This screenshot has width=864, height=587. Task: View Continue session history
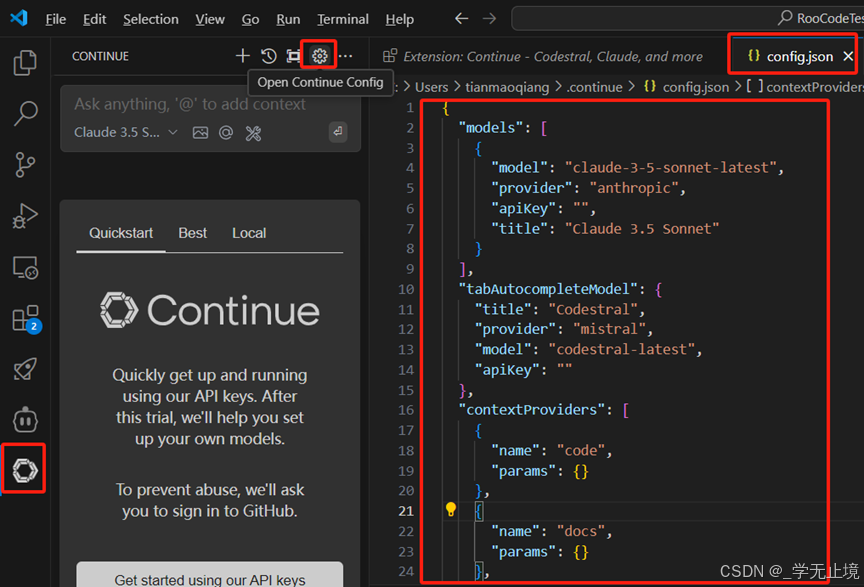click(x=268, y=56)
